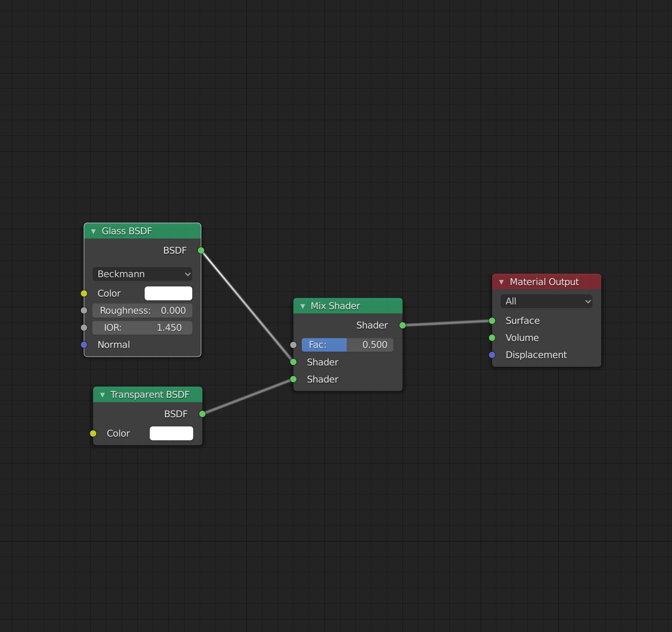This screenshot has width=672, height=632.
Task: Click the Glass BSDF output socket
Action: (201, 250)
